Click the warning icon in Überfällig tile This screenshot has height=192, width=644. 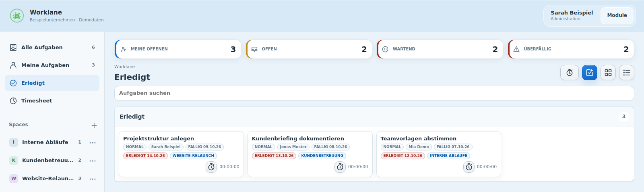pos(516,49)
